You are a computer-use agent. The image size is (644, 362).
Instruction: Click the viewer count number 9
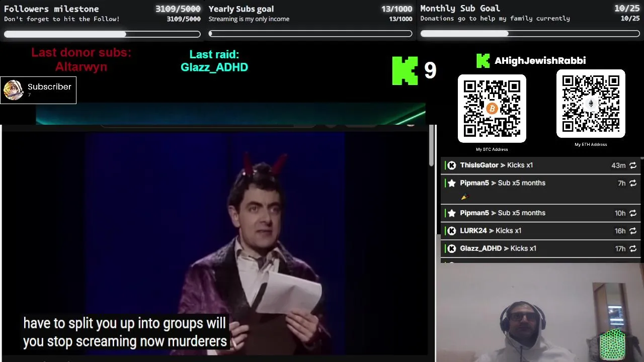pyautogui.click(x=430, y=71)
